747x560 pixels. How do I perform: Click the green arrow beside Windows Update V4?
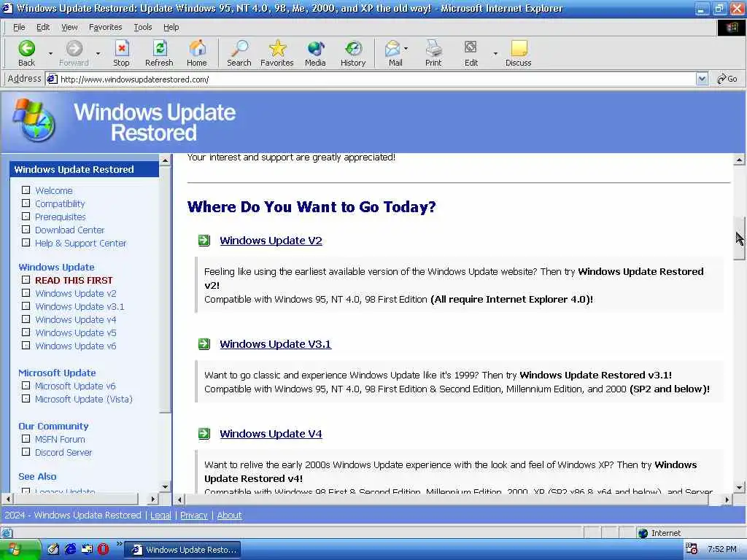point(204,433)
